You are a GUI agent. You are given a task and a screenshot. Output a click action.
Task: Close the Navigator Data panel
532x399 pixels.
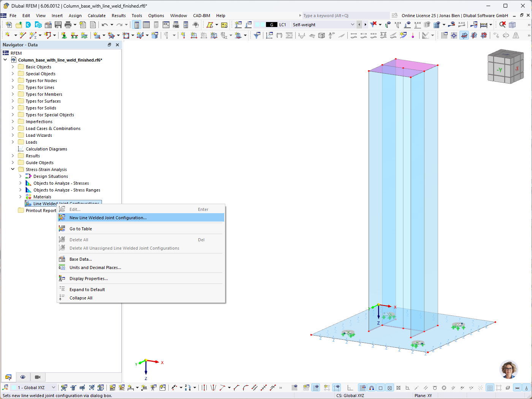point(117,45)
